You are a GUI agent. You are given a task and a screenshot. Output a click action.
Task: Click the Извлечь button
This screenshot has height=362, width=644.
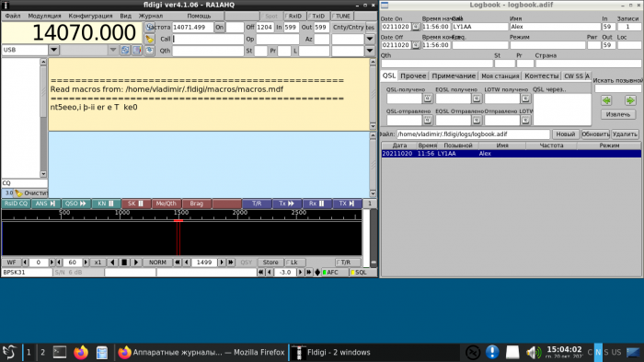pyautogui.click(x=617, y=114)
